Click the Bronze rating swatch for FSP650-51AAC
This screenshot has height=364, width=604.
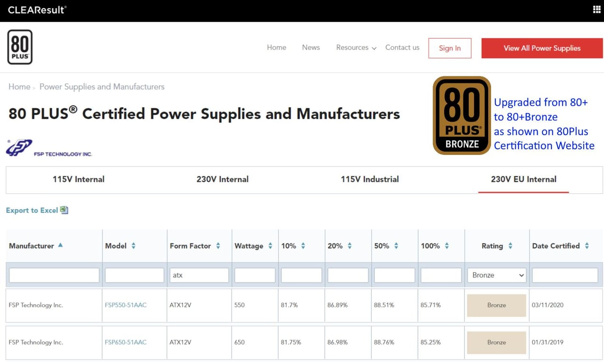click(496, 342)
